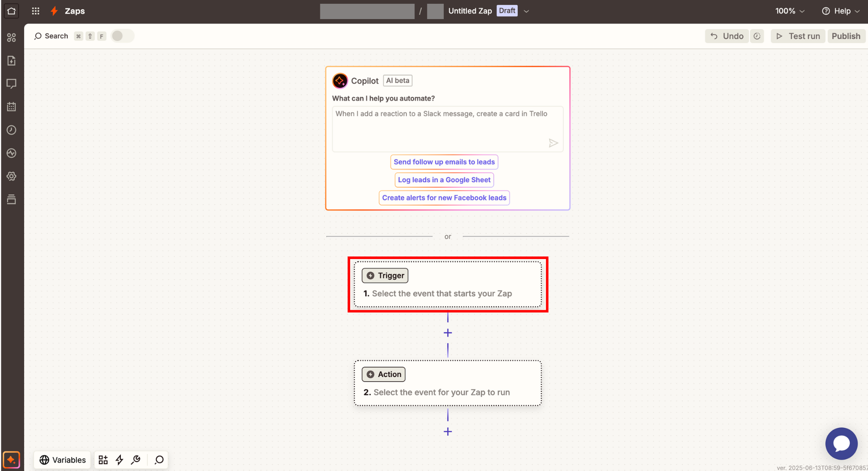
Task: Expand the 100% zoom dropdown
Action: pyautogui.click(x=790, y=11)
